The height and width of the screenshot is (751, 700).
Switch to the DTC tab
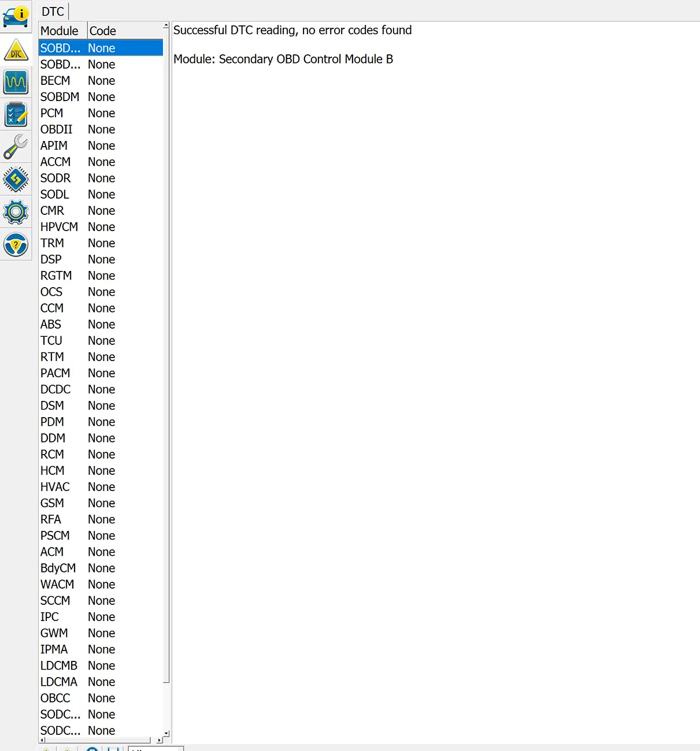(x=53, y=12)
